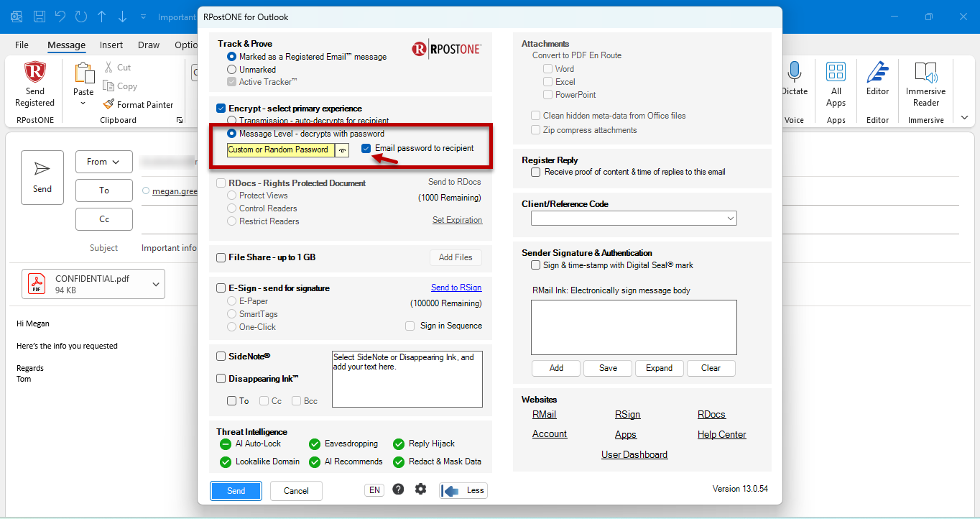
Task: Open the Draw ribbon tab
Action: click(149, 45)
